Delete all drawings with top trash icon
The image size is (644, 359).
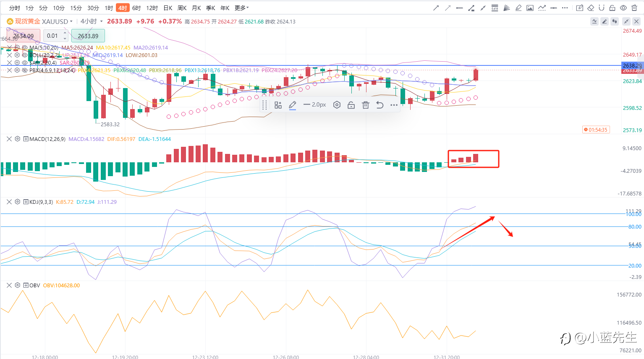point(634,8)
